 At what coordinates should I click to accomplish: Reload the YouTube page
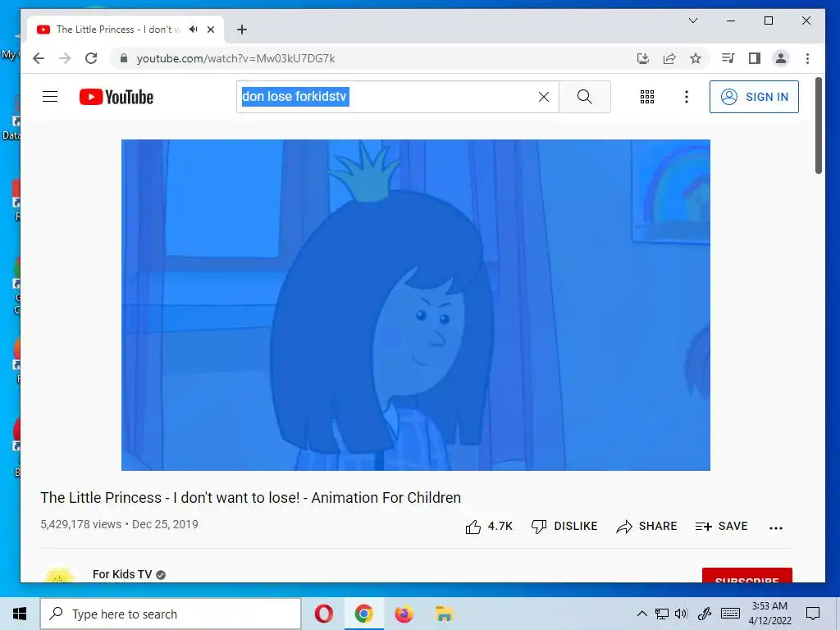(x=91, y=58)
